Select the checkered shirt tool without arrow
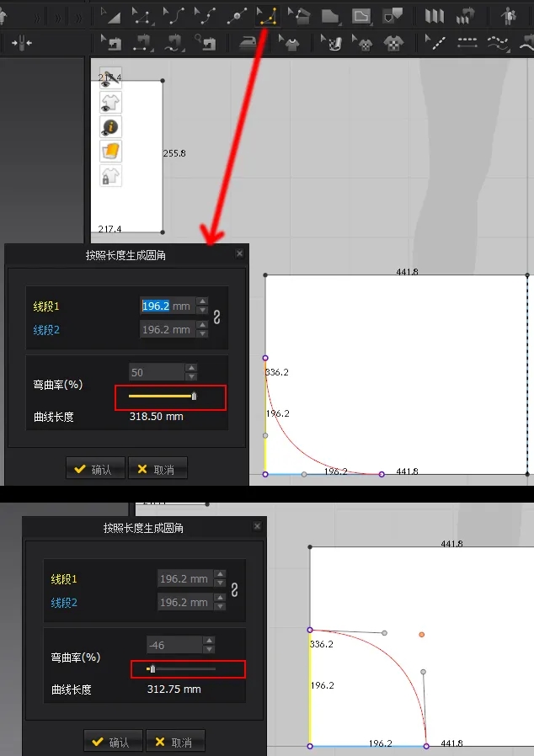Viewport: 534px width, 756px height. (393, 43)
